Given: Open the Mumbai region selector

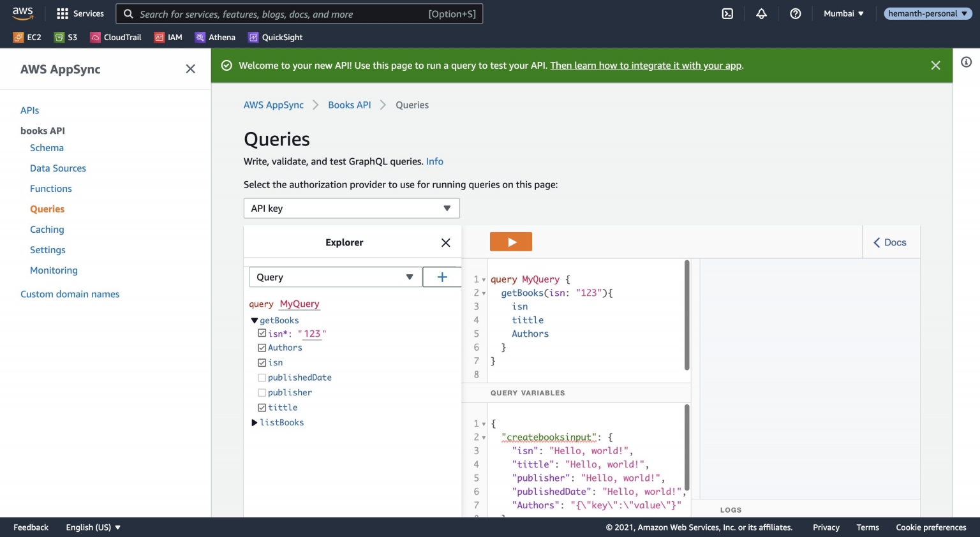Looking at the screenshot, I should (843, 13).
